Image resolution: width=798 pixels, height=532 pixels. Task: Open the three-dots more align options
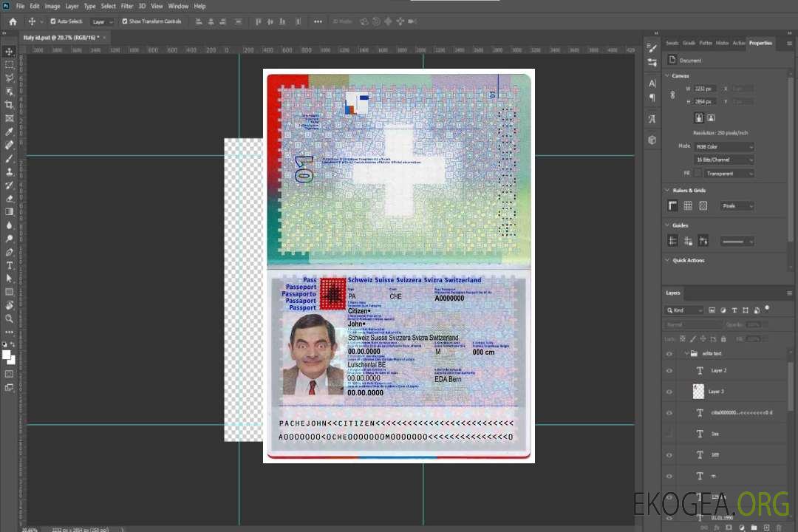(x=318, y=21)
